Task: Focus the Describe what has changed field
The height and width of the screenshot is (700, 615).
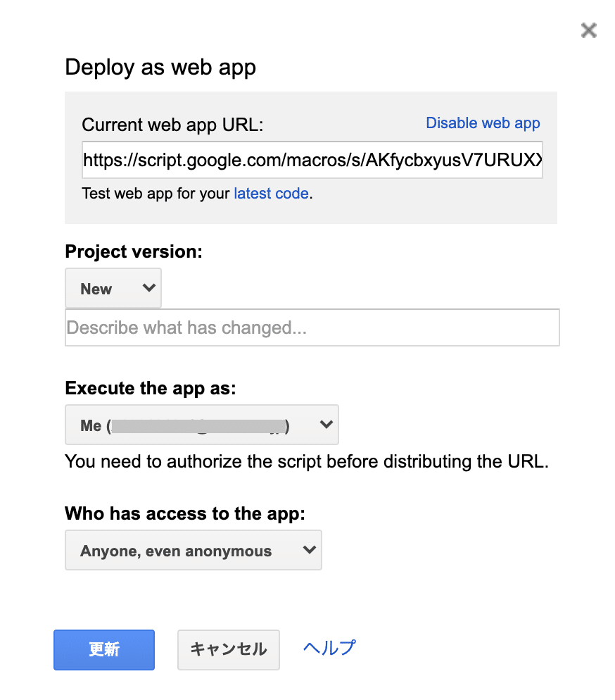Action: pos(312,327)
